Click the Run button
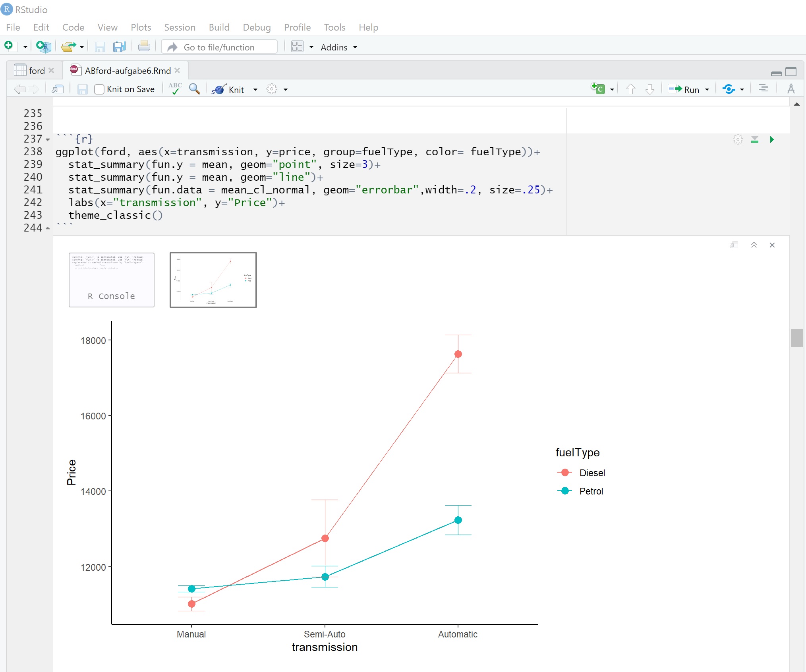The image size is (806, 672). tap(684, 89)
